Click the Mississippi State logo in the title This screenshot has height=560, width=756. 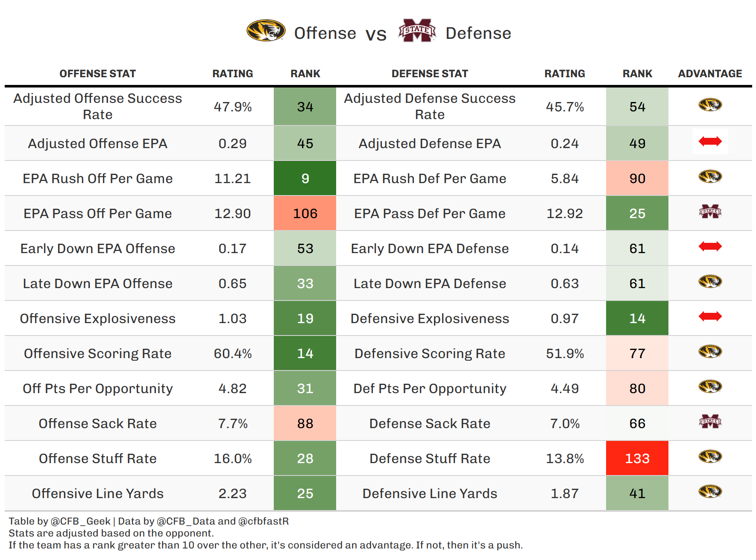[x=417, y=31]
